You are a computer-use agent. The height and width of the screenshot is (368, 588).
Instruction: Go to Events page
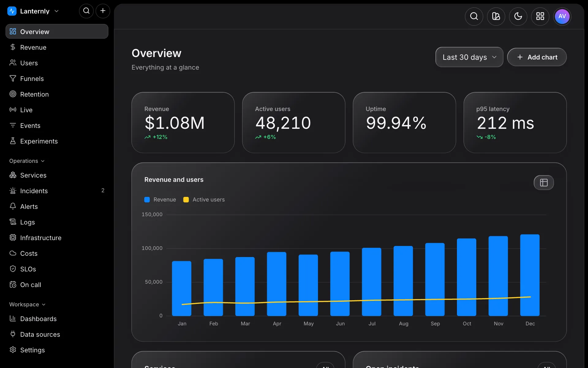[57, 125]
